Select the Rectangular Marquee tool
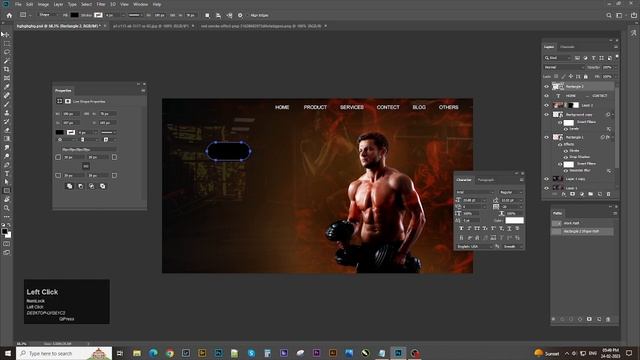Viewport: 640px width, 360px height. point(7,43)
